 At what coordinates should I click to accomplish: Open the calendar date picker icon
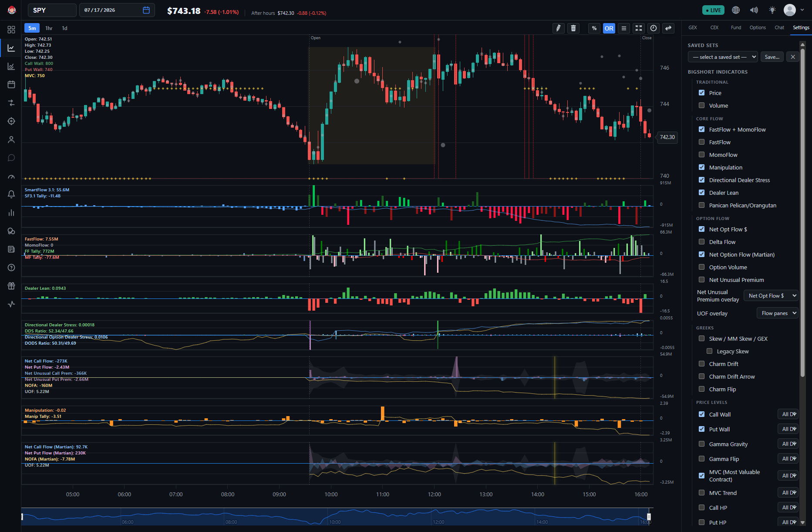click(146, 10)
